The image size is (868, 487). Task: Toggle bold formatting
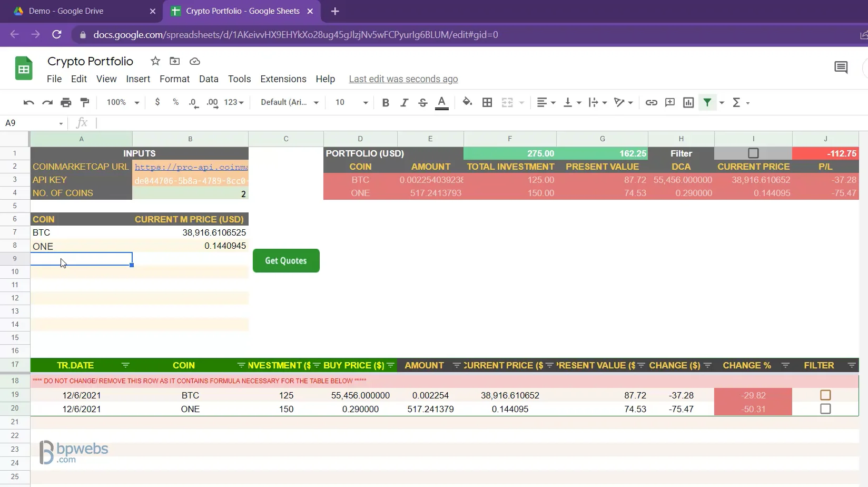pos(386,102)
